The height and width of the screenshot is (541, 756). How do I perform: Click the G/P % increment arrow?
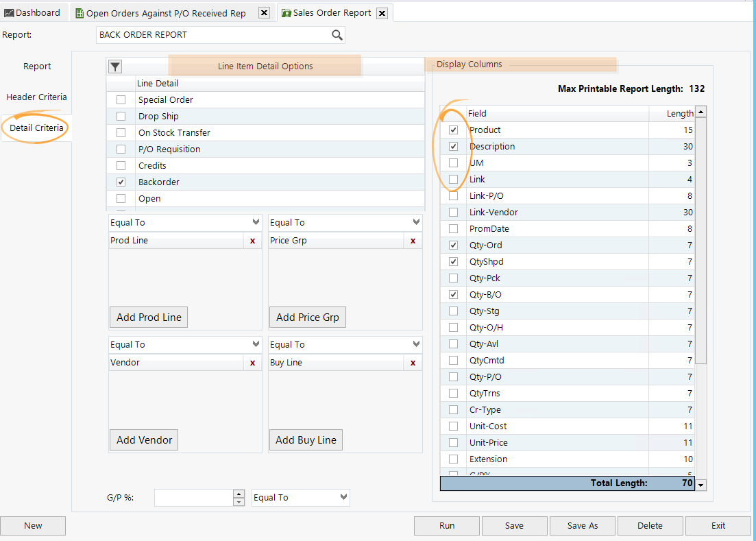[239, 494]
